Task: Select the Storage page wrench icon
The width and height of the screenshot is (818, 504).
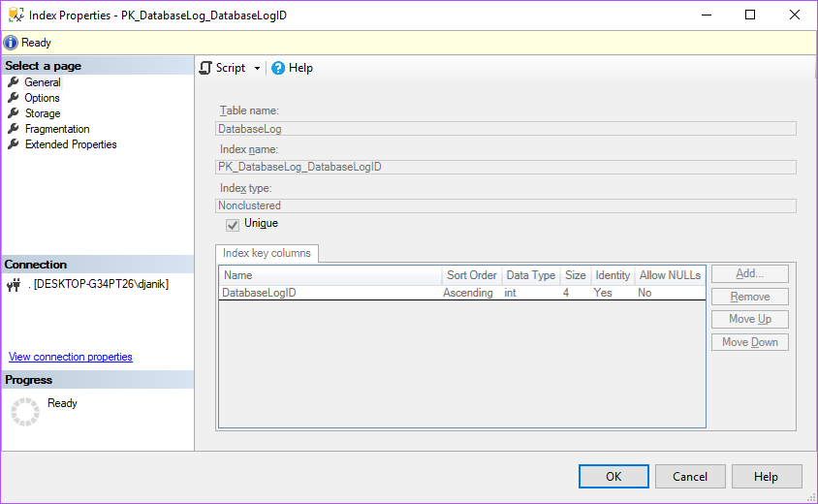Action: click(x=14, y=113)
